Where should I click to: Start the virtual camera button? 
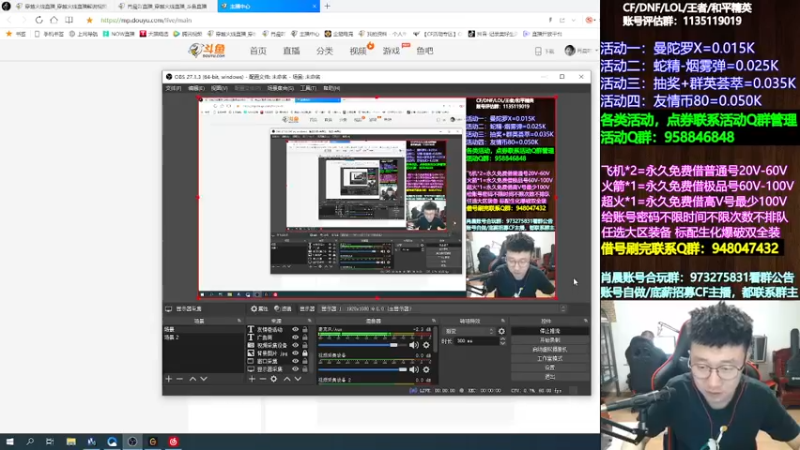[549, 349]
